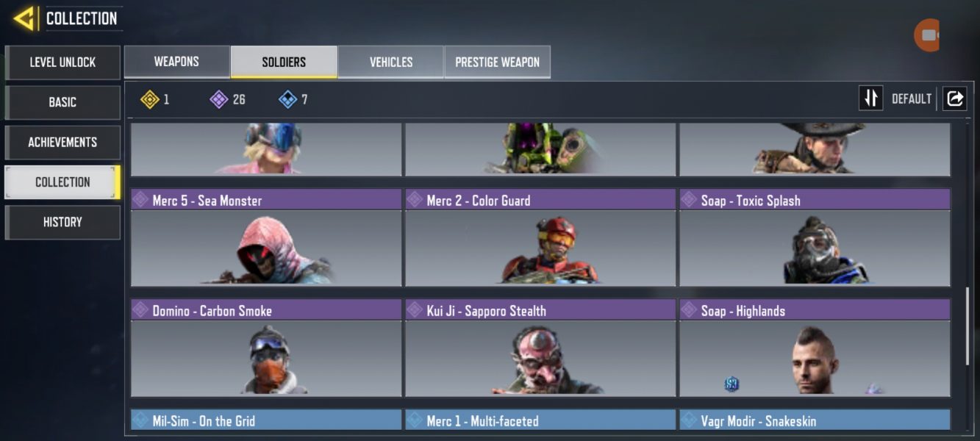Go to the History section
The image size is (980, 441).
pos(62,222)
